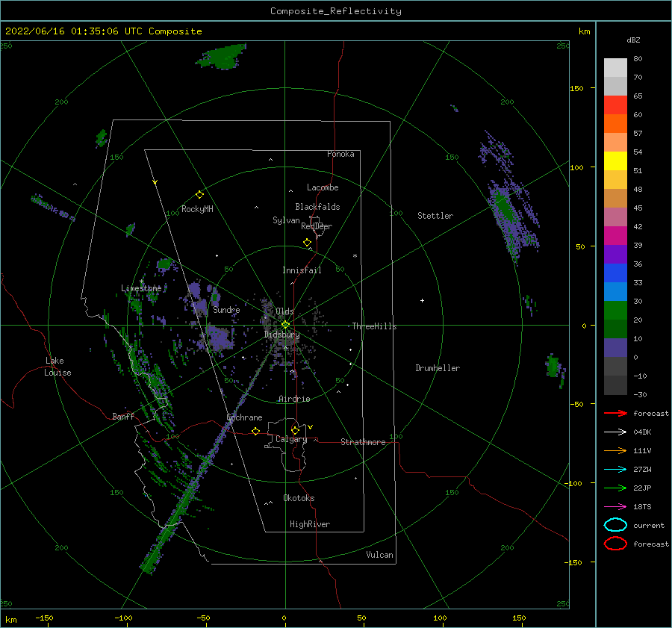672x628 pixels.
Task: Click the 'current' legend label
Action: [648, 525]
